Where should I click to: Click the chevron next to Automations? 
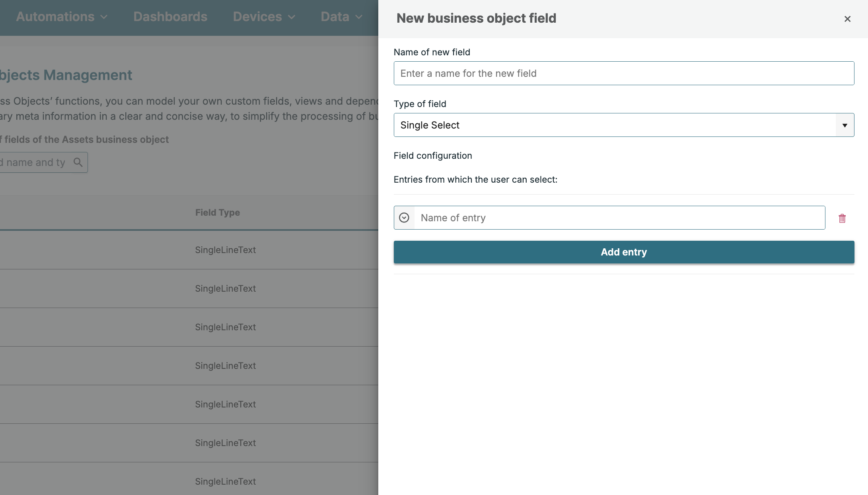click(104, 17)
